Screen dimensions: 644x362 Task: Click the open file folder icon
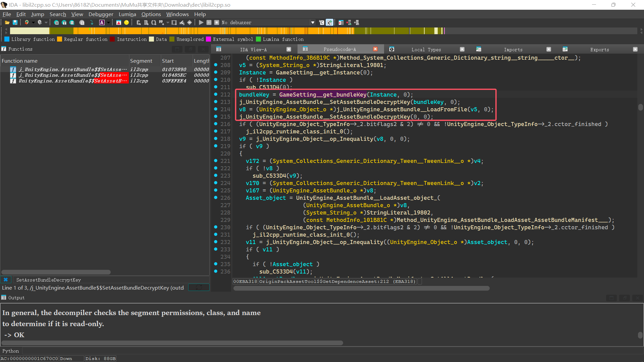tap(7, 22)
